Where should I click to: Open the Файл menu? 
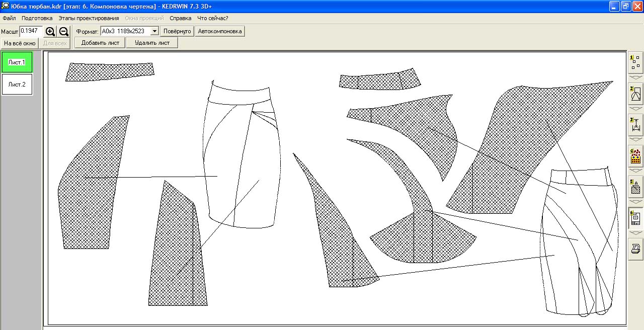pos(9,18)
